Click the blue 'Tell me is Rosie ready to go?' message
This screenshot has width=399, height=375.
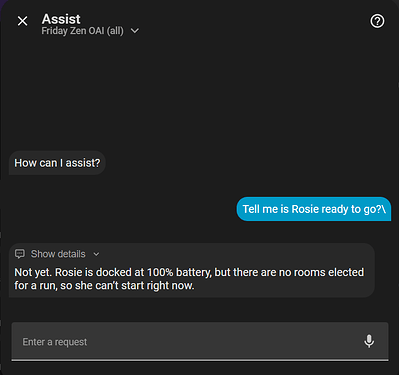point(314,209)
